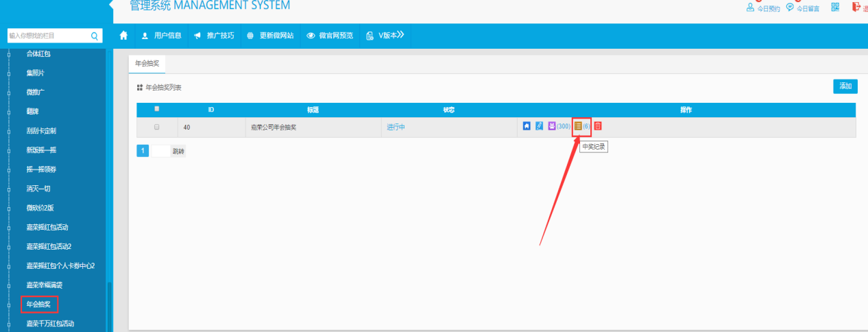Screen dimensions: 868x332
Task: Click the 跳转 page jump button
Action: tap(178, 151)
